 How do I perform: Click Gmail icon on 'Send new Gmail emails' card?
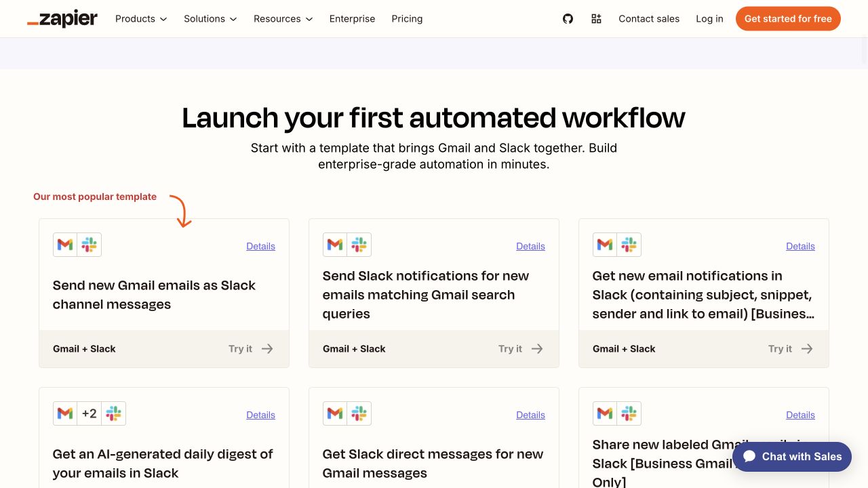65,245
